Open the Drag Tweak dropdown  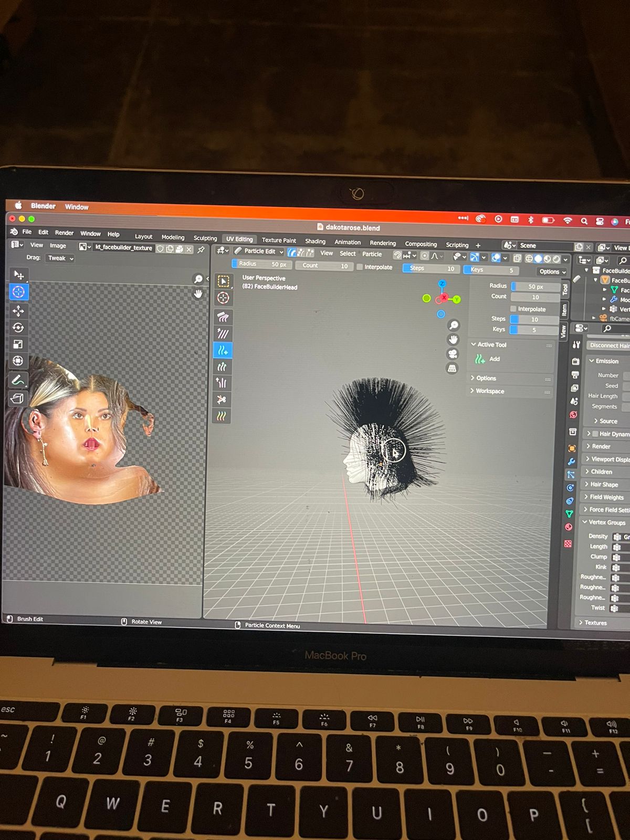click(x=60, y=258)
